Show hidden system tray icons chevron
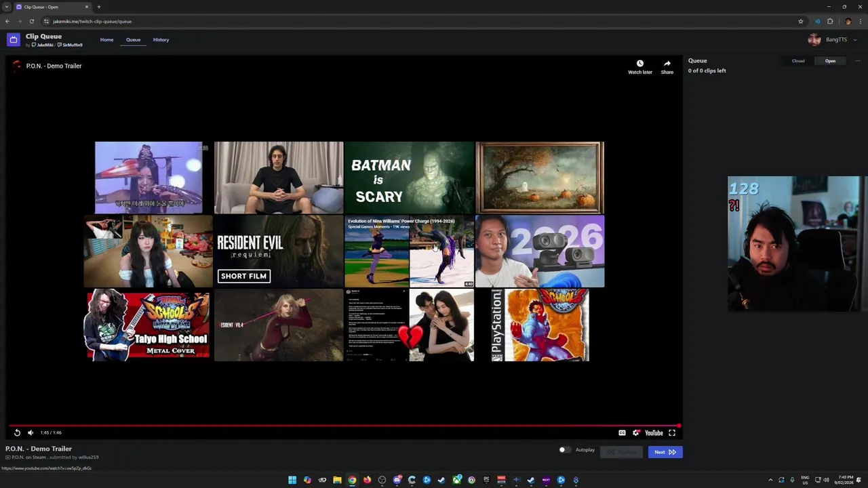This screenshot has width=868, height=488. point(770,480)
